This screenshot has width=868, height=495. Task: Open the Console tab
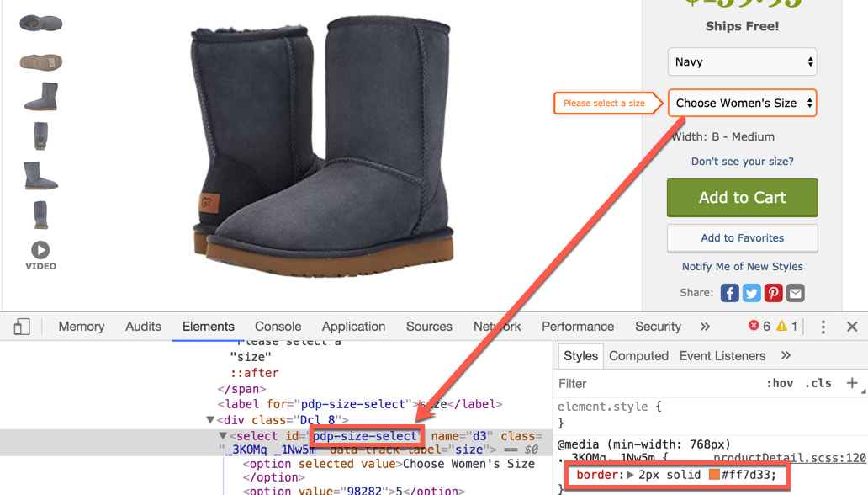tap(278, 327)
